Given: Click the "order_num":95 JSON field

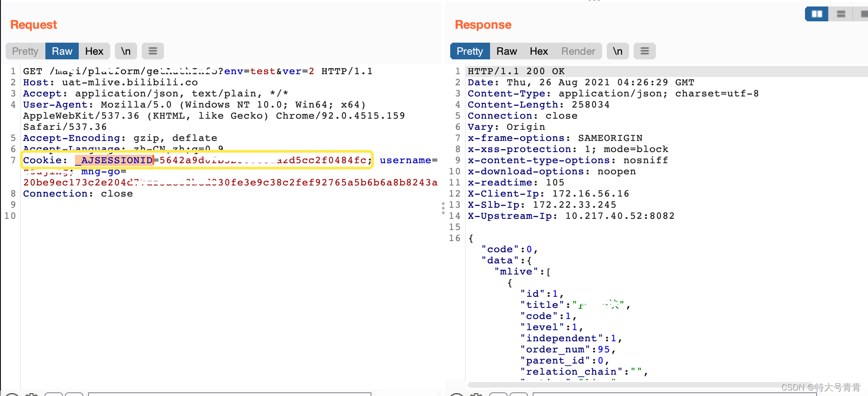Looking at the screenshot, I should [568, 350].
